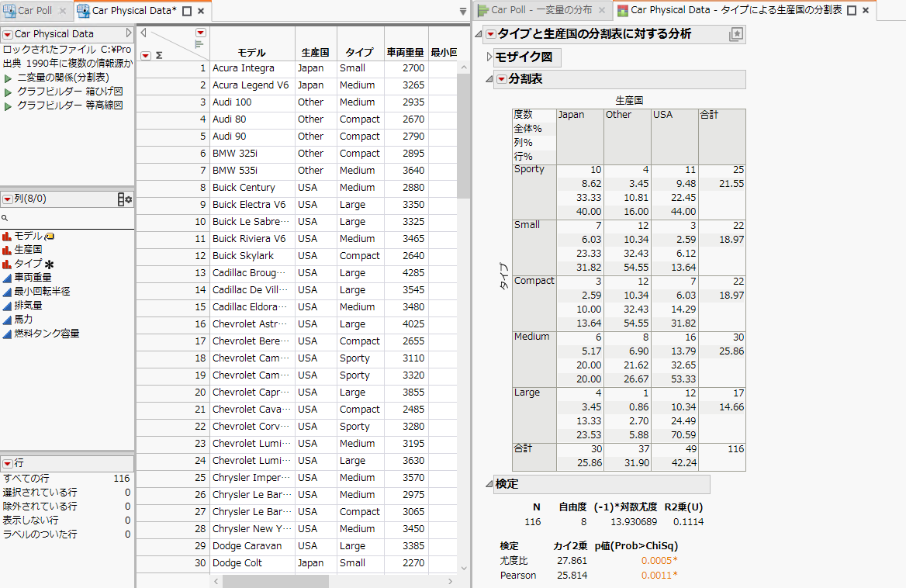Screen dimensions: 906x588
Task: Open the 列(8/0) red triangle menu
Action: (x=7, y=199)
